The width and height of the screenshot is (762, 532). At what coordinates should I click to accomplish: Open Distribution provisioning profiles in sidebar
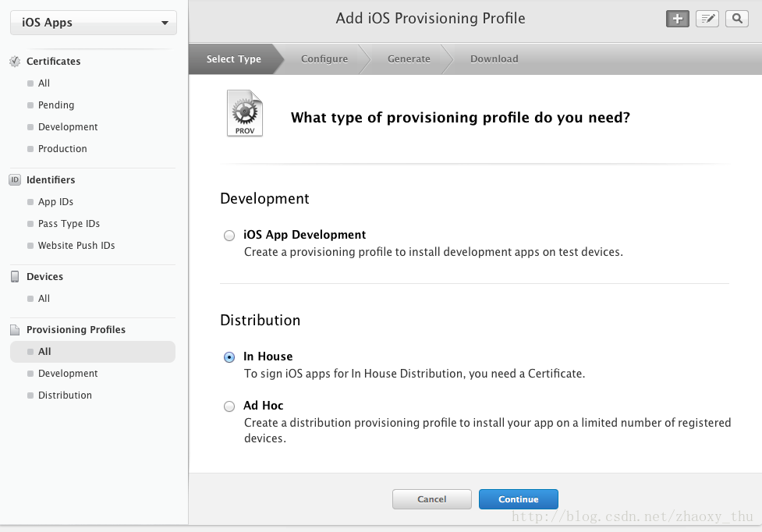[x=65, y=395]
